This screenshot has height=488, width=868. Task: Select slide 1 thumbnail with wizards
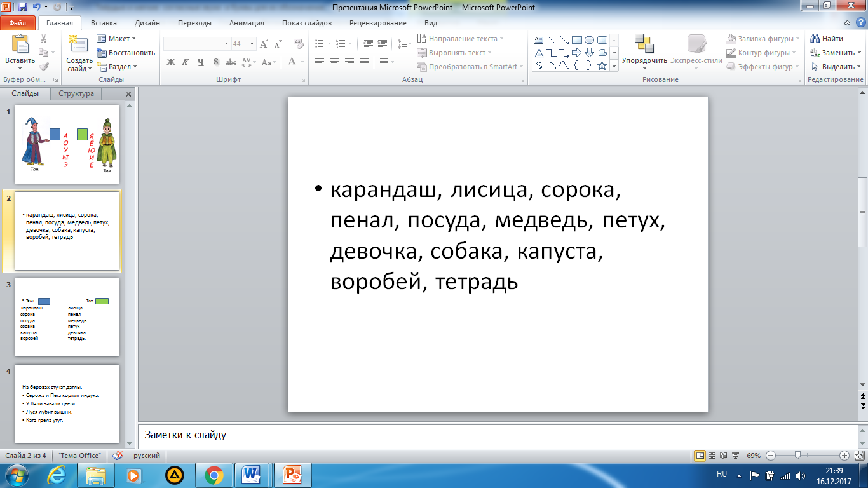[x=67, y=144]
